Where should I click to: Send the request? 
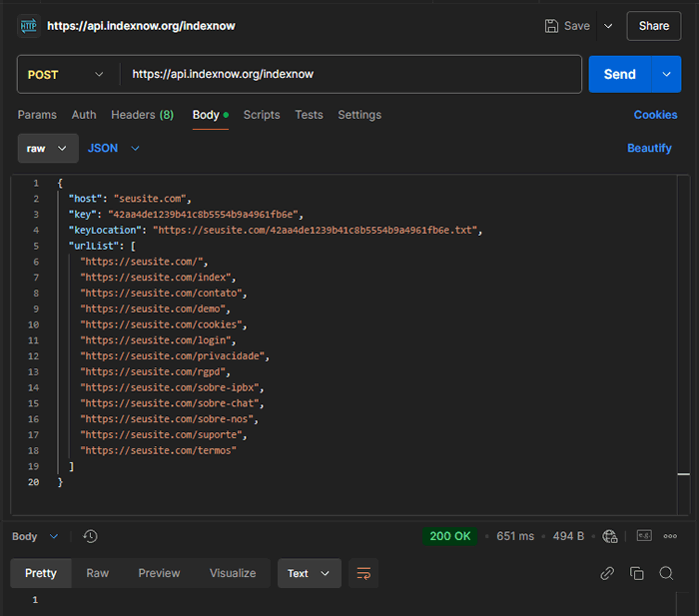[620, 74]
